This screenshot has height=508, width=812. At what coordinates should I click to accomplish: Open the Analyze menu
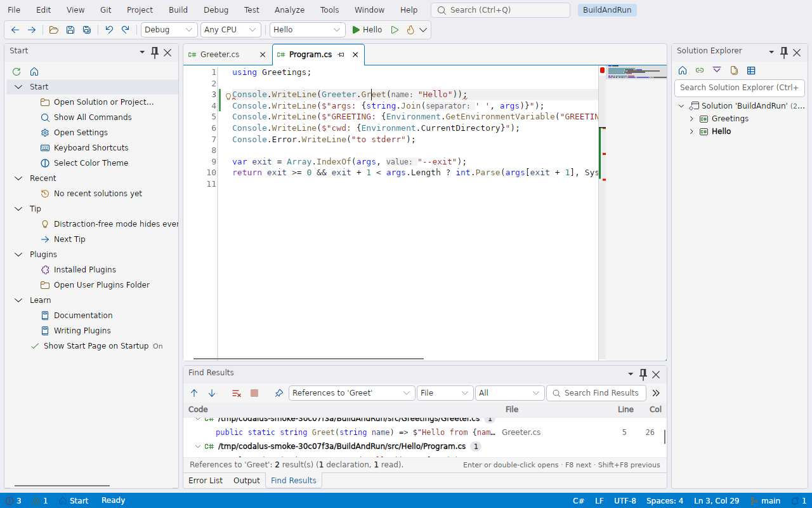point(289,10)
